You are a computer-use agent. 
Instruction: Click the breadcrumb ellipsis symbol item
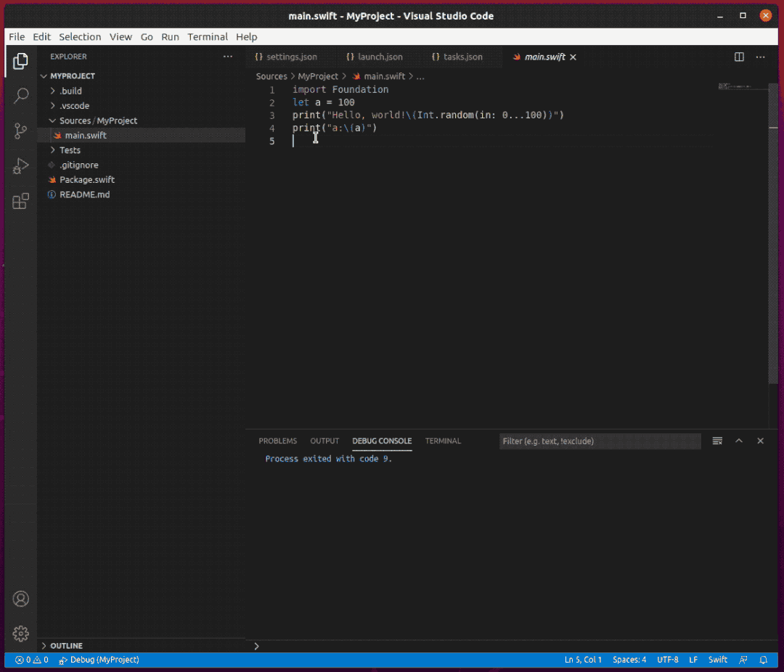click(x=420, y=76)
